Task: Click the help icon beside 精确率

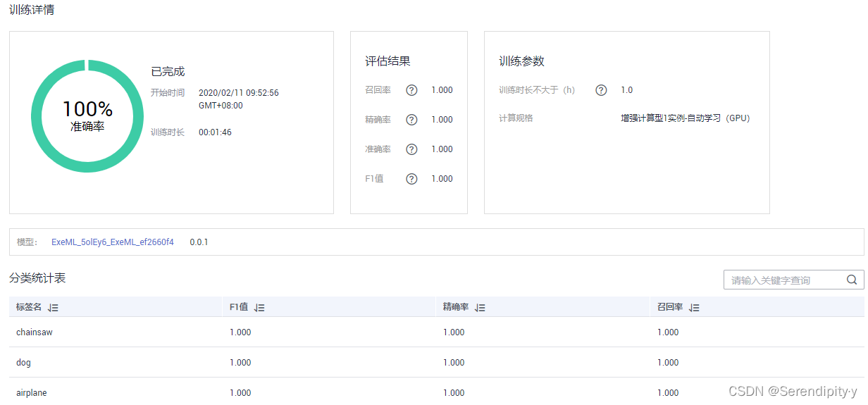Action: point(412,120)
